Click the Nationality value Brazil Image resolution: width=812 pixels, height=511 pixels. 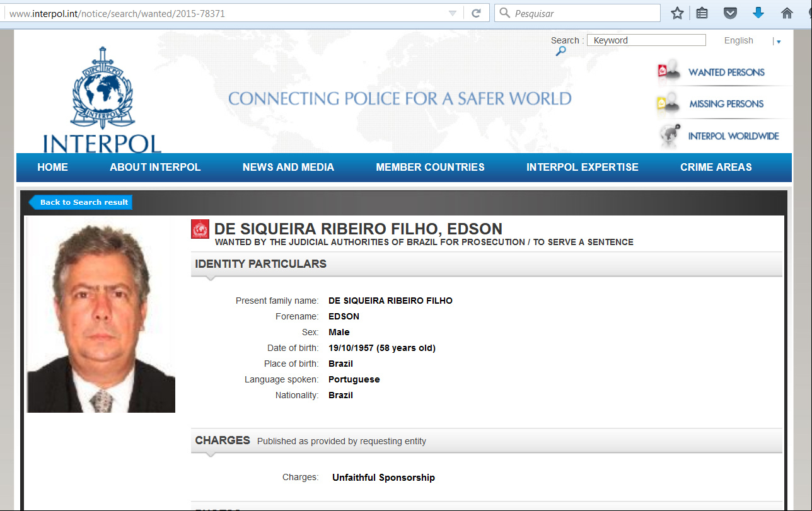(340, 395)
